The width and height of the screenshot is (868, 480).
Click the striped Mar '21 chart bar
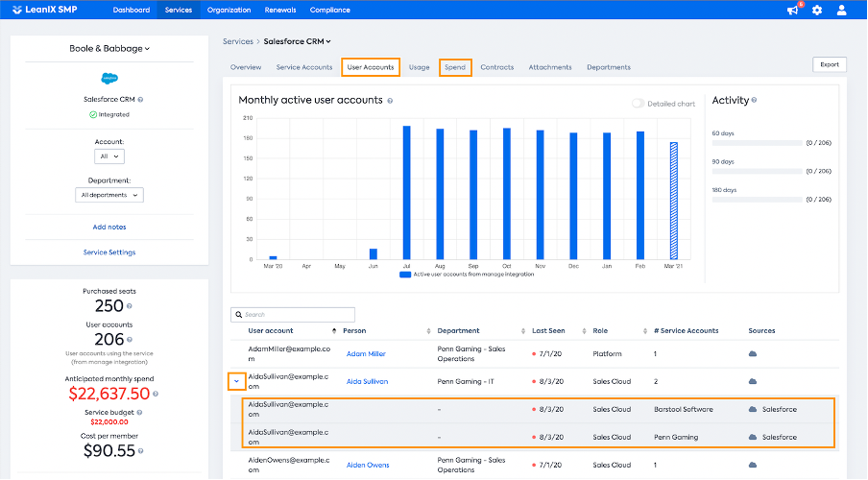[674, 201]
